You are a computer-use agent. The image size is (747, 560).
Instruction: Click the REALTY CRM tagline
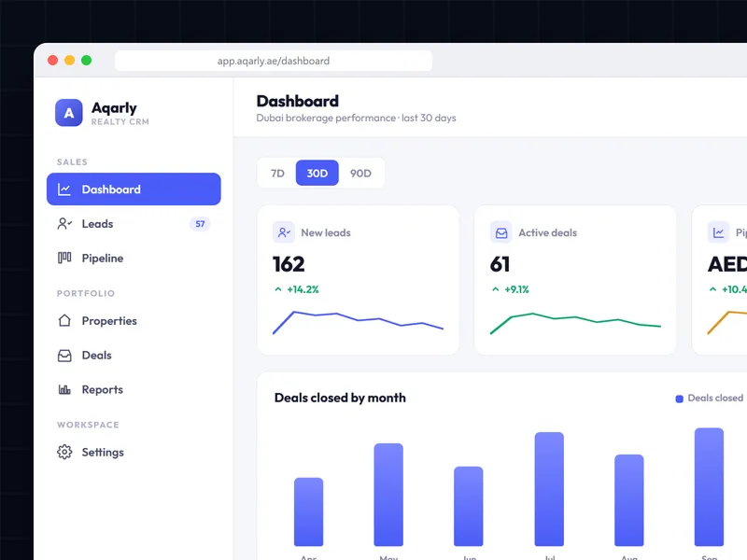[120, 122]
